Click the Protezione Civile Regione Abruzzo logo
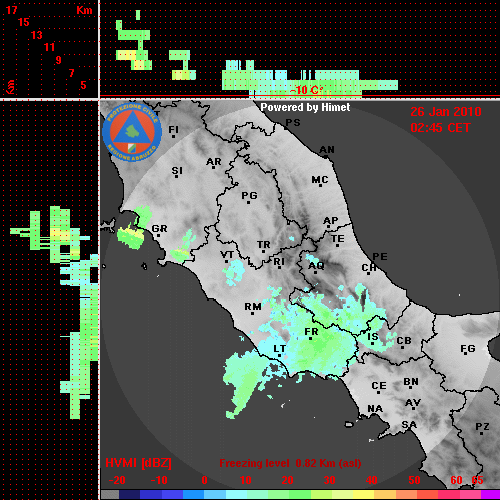 [x=132, y=132]
